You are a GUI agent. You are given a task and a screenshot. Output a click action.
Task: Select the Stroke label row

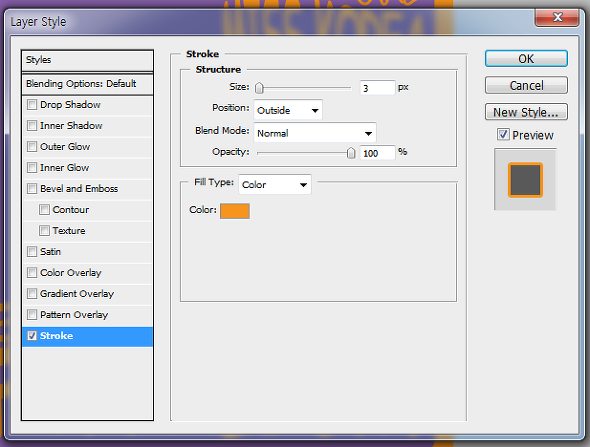click(x=87, y=336)
